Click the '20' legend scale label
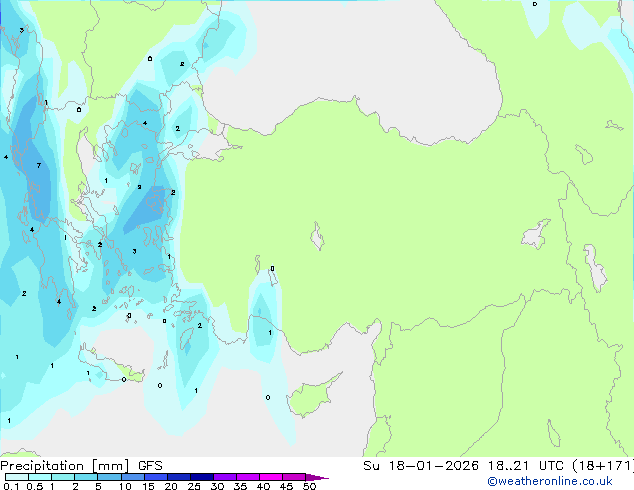The width and height of the screenshot is (634, 490). click(171, 486)
